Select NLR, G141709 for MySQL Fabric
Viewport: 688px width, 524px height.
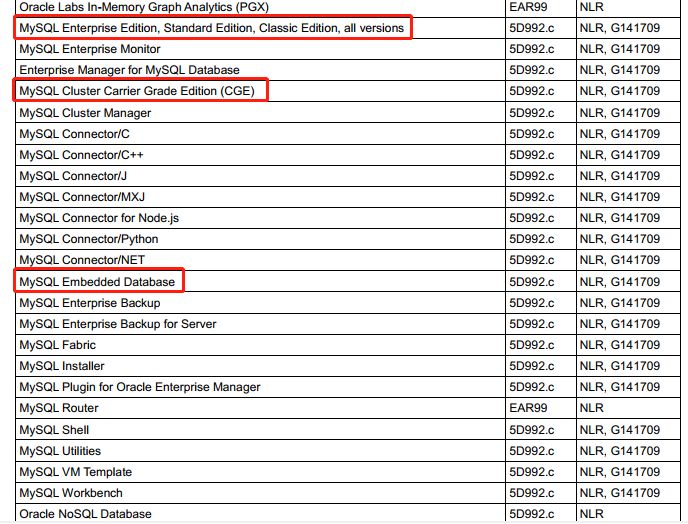coord(620,345)
